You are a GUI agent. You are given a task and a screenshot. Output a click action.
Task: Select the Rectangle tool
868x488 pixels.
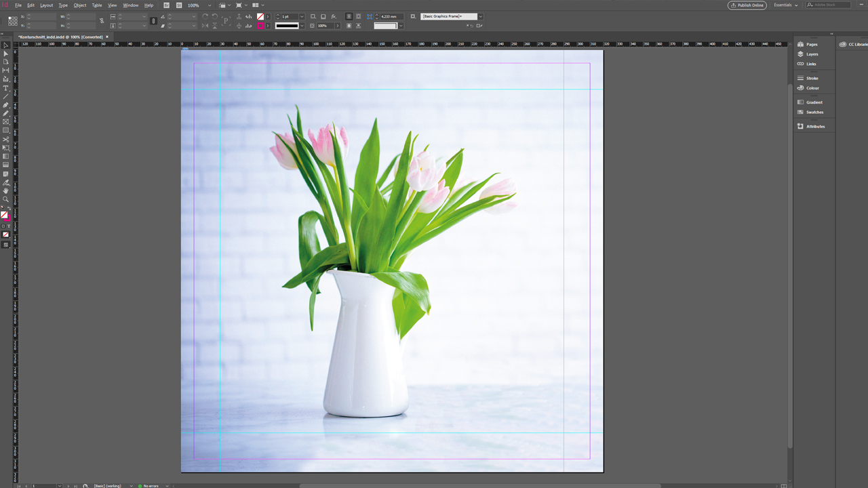pyautogui.click(x=6, y=129)
